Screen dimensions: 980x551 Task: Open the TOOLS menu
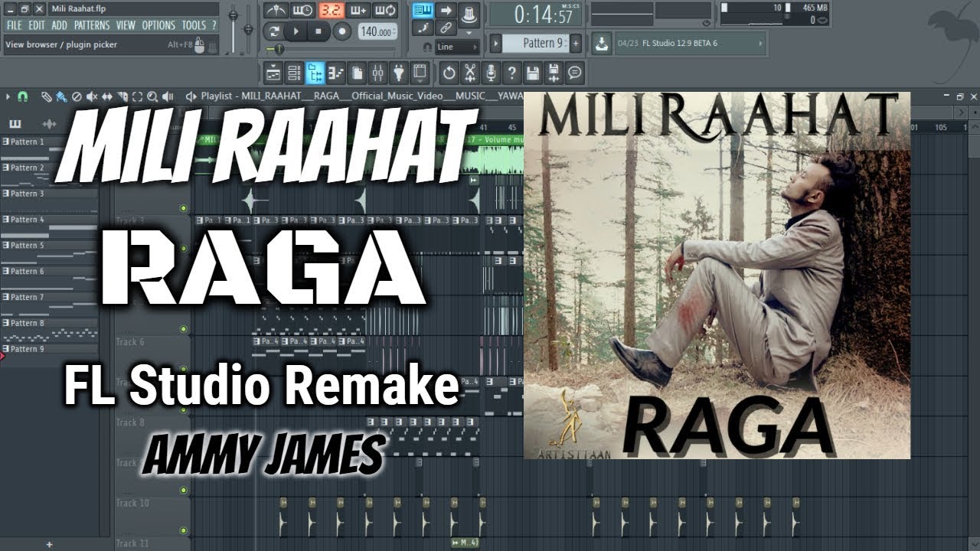[x=194, y=25]
